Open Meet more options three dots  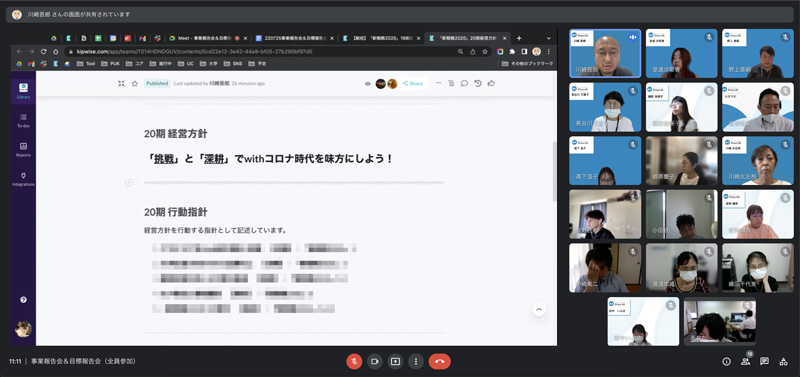[416, 361]
